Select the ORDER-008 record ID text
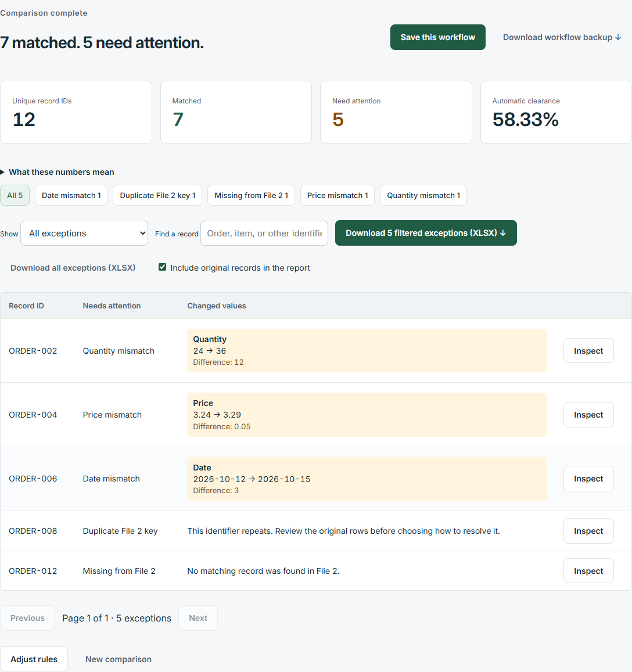The height and width of the screenshot is (672, 632). [x=33, y=531]
